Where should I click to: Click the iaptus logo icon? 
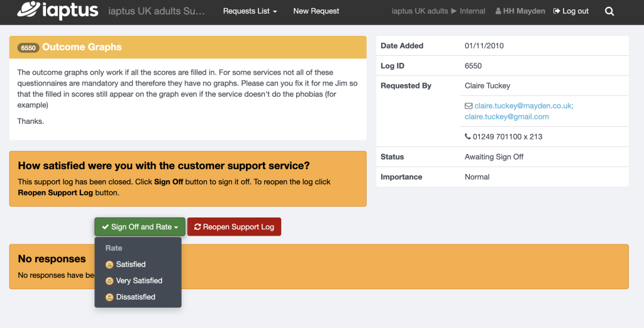click(x=28, y=9)
